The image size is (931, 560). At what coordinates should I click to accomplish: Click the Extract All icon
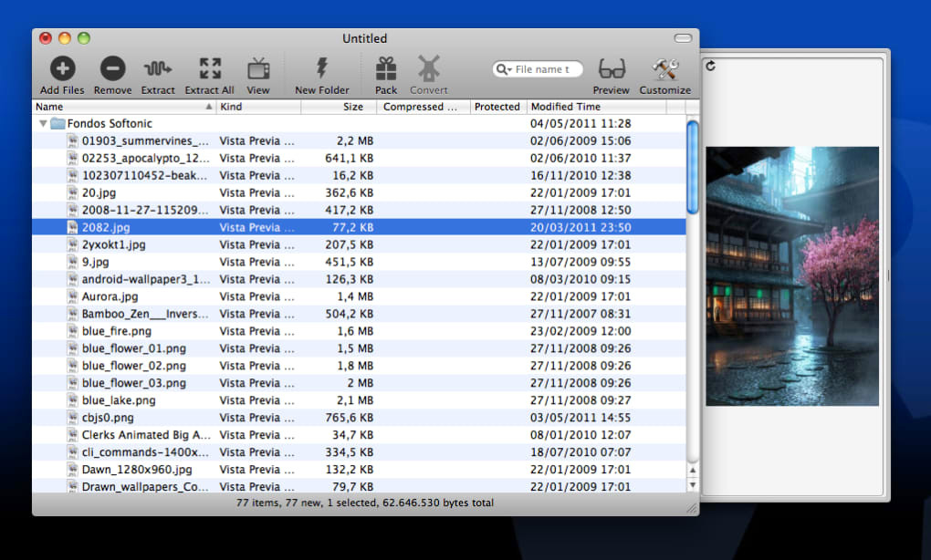click(x=210, y=69)
